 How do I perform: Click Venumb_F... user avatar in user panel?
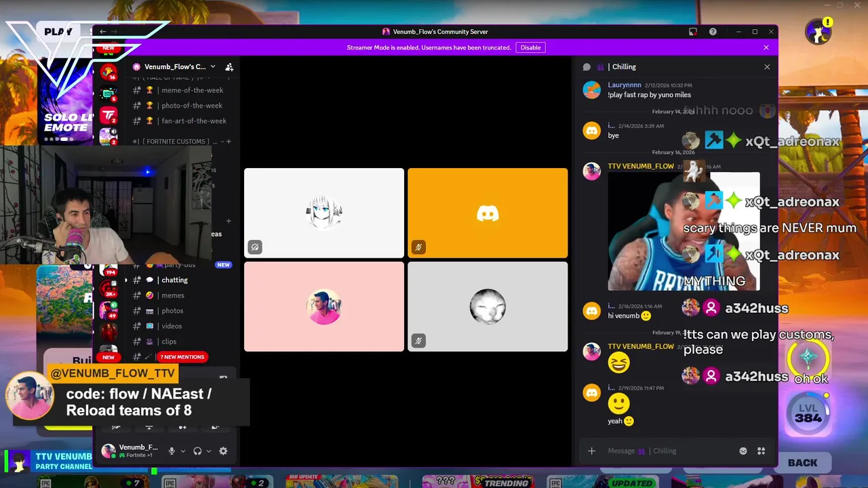(108, 451)
